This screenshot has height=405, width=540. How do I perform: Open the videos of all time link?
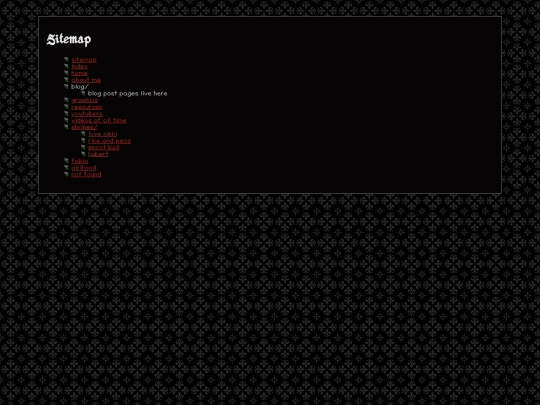tap(99, 121)
